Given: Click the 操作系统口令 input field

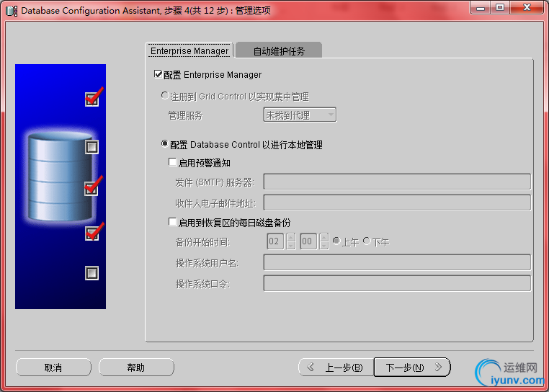Looking at the screenshot, I should coord(397,283).
